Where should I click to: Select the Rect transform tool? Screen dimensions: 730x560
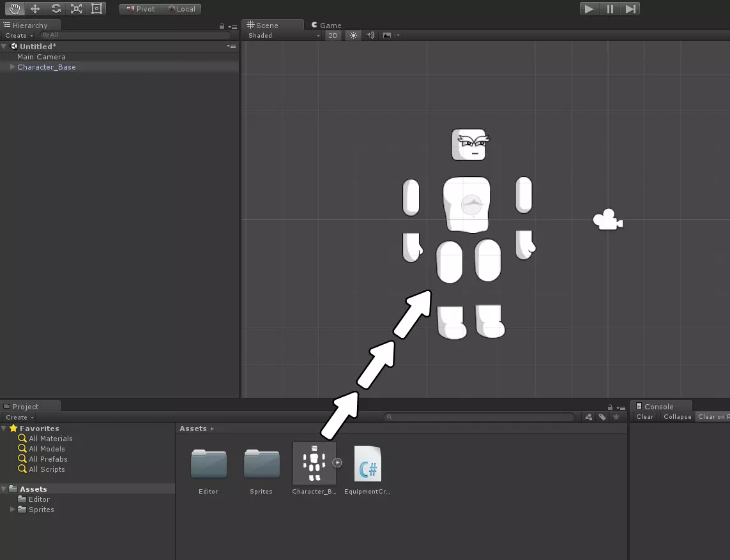click(x=96, y=9)
